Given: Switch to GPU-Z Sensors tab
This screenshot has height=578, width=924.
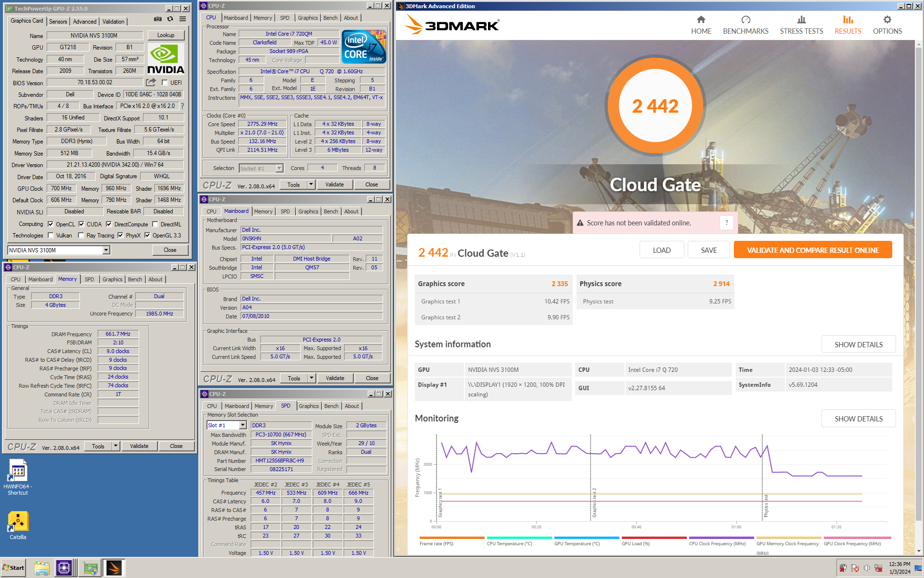Looking at the screenshot, I should [x=58, y=22].
